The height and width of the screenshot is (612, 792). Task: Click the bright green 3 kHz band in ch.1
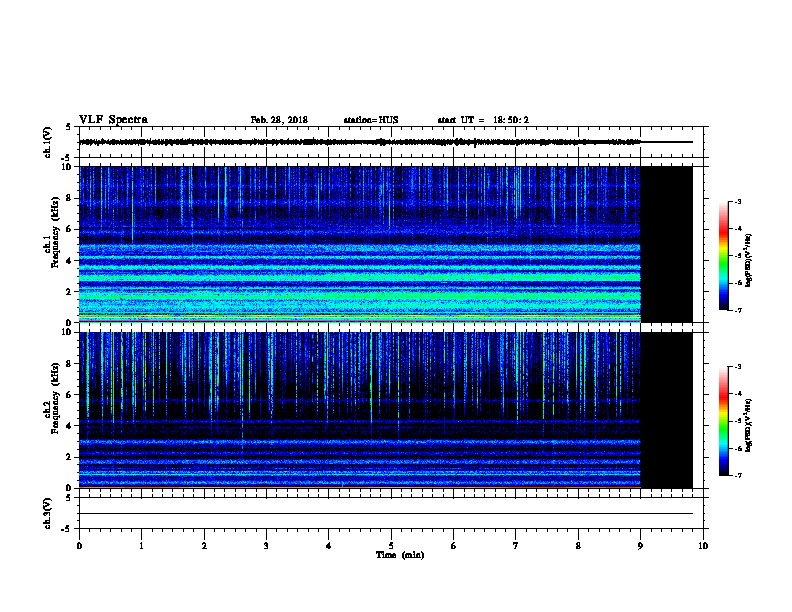pos(360,277)
